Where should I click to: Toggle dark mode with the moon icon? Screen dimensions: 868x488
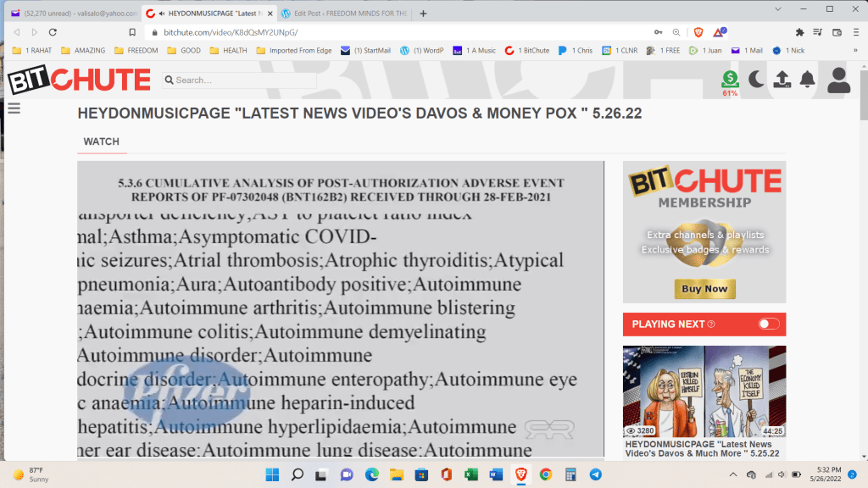tap(755, 80)
